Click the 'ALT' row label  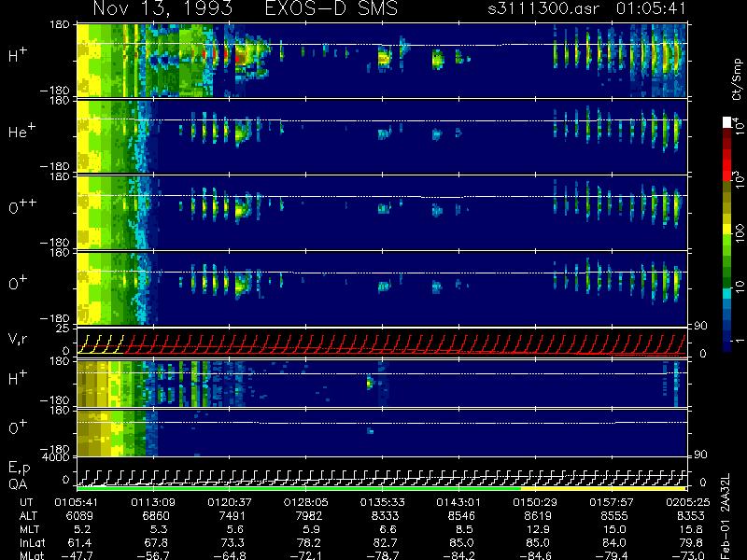tap(28, 516)
